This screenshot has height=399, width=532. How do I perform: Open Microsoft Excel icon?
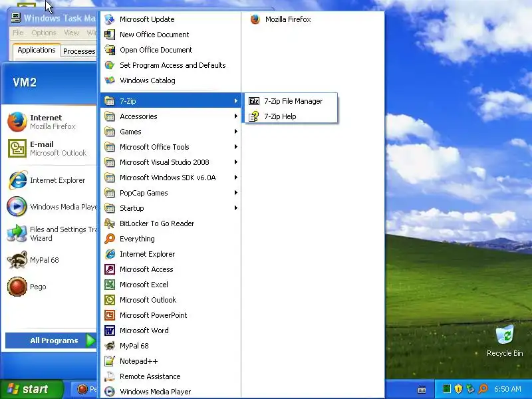point(110,285)
